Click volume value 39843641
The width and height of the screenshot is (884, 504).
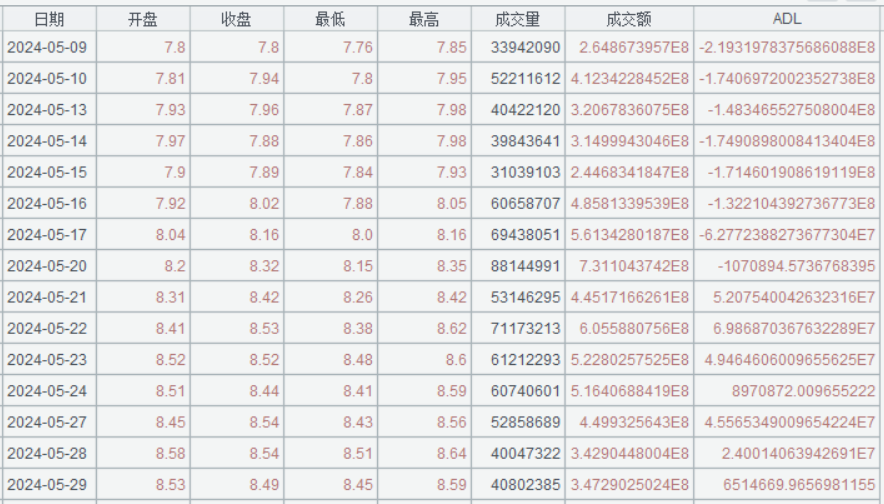click(x=525, y=141)
